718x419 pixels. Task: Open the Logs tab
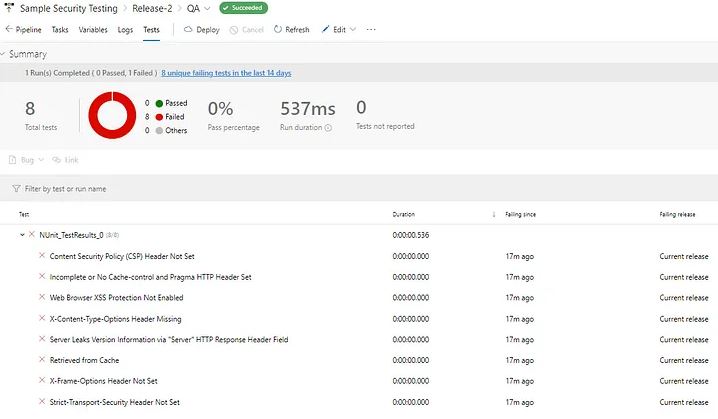[125, 30]
